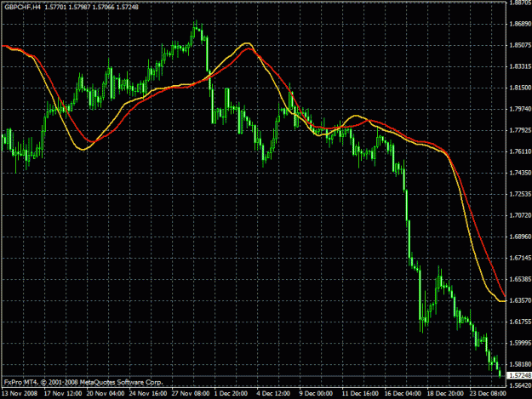Click the 1.56420 price axis label
The image size is (532, 399).
pyautogui.click(x=520, y=385)
